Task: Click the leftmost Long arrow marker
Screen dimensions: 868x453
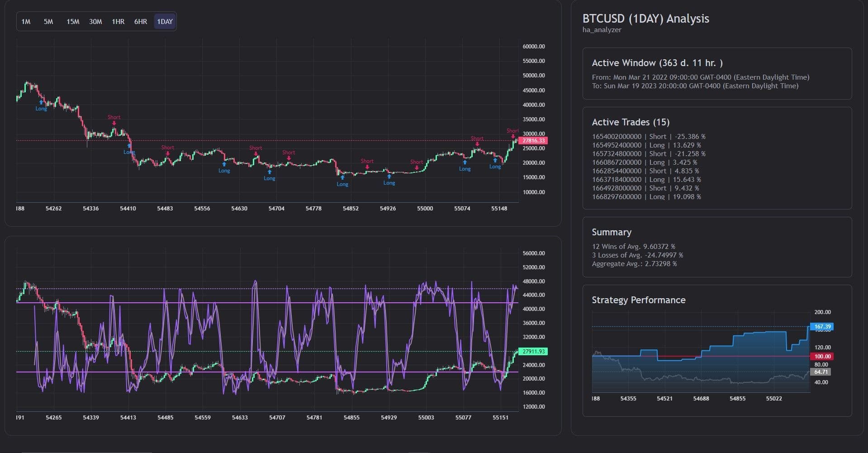Action: pos(41,103)
